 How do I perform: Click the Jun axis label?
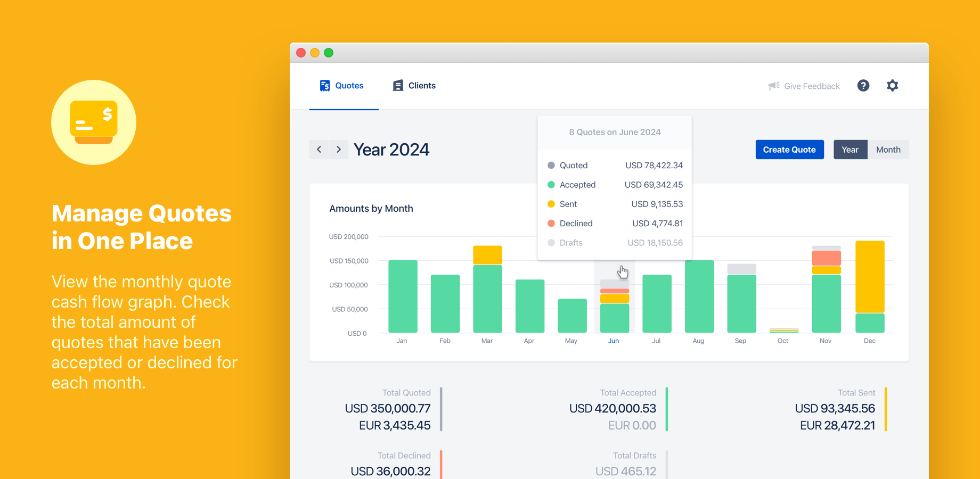(614, 341)
